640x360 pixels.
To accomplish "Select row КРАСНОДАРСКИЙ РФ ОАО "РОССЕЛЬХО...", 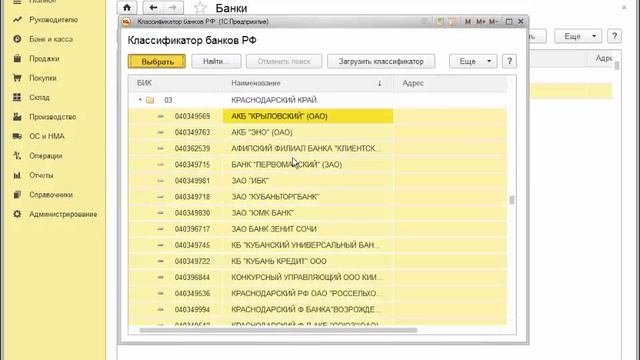I will (x=318, y=293).
